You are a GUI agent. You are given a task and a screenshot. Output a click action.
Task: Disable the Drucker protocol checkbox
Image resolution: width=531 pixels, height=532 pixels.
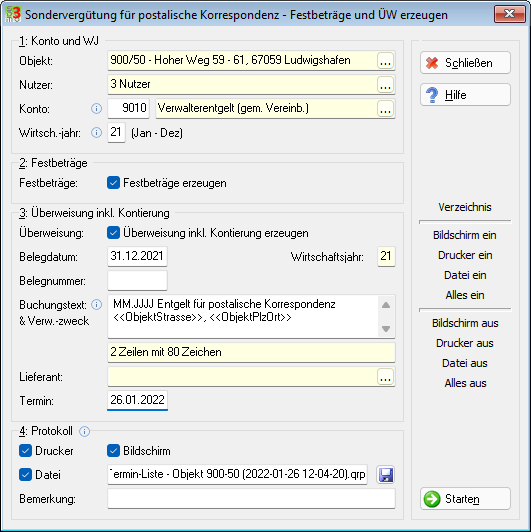pyautogui.click(x=25, y=451)
